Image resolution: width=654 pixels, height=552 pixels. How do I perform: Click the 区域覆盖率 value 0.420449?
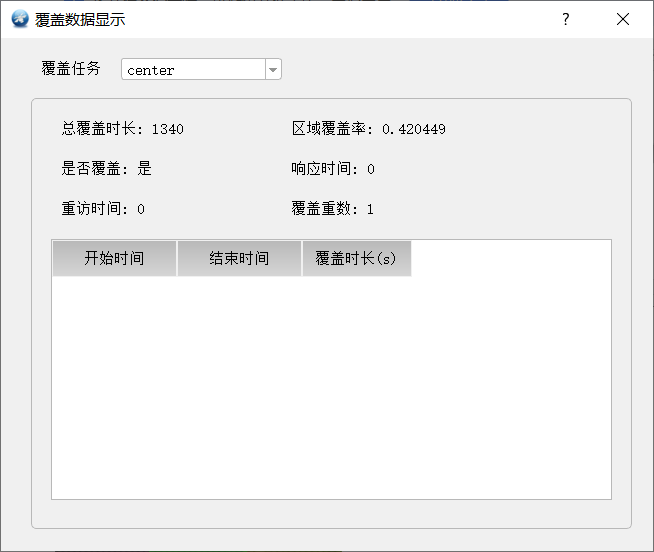click(414, 129)
